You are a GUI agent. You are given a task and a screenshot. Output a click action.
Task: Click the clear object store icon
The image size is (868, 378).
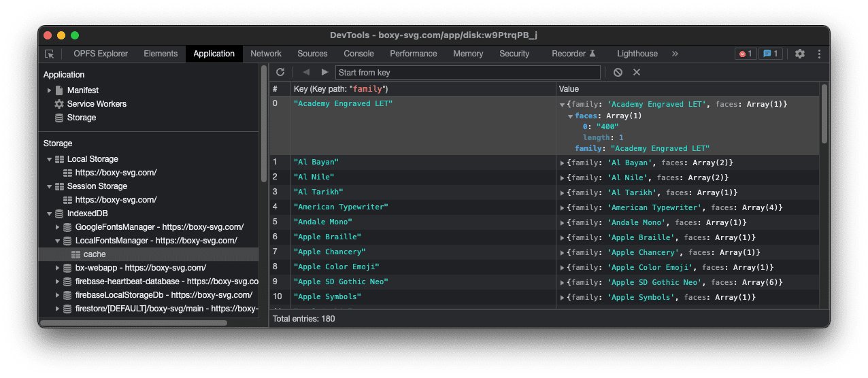point(618,72)
